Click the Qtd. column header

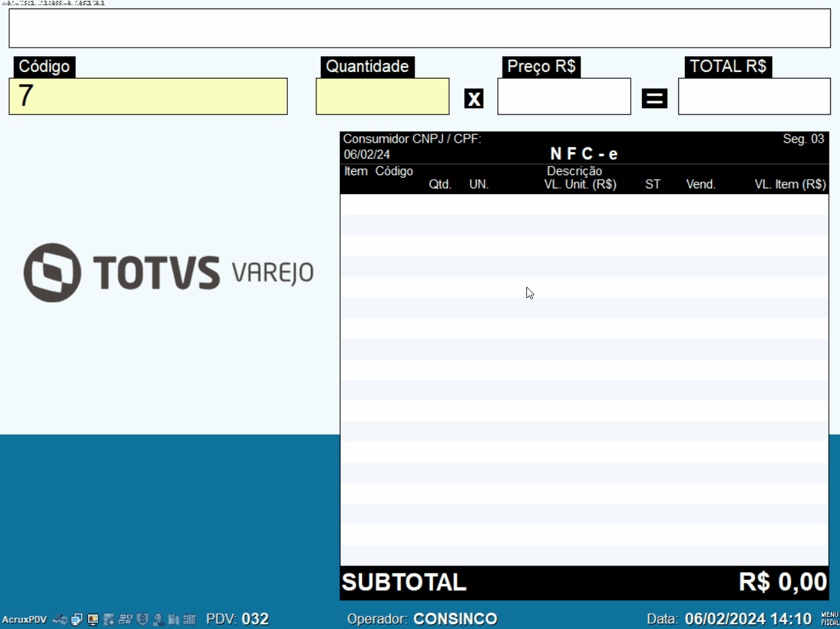440,185
